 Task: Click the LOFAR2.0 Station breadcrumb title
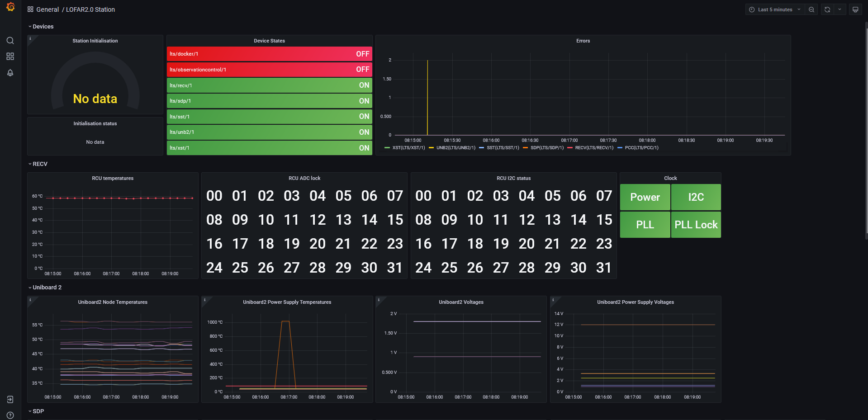(x=90, y=9)
